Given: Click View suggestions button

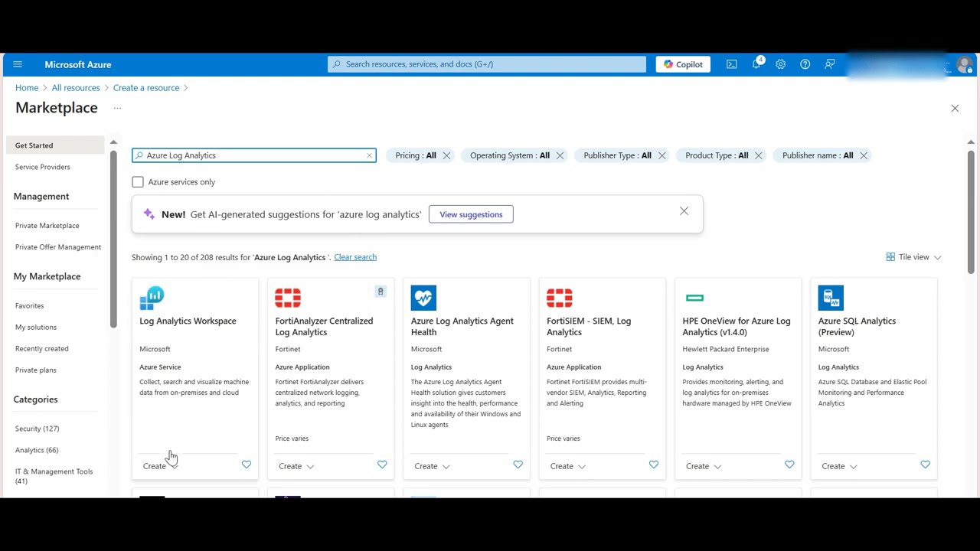Looking at the screenshot, I should pyautogui.click(x=471, y=214).
